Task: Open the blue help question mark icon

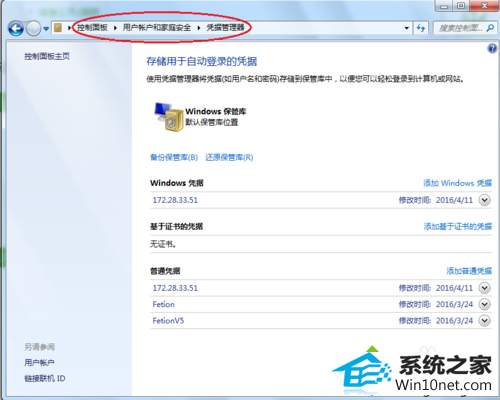Action: pos(492,49)
